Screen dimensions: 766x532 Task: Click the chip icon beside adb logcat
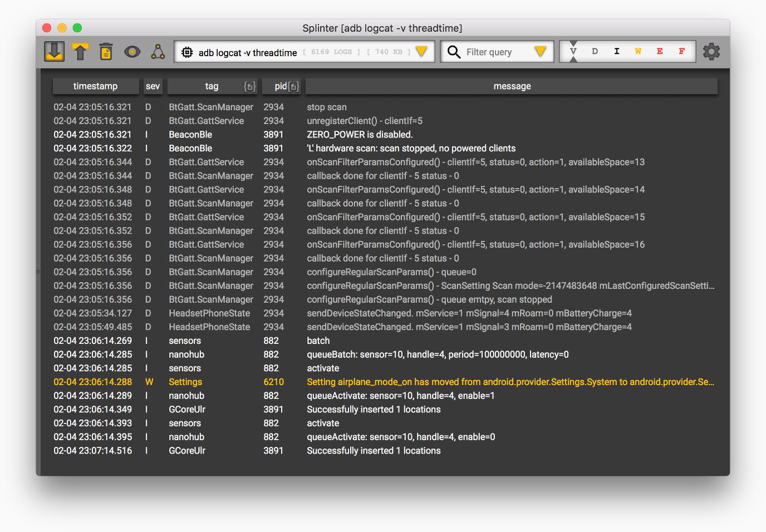coord(187,52)
